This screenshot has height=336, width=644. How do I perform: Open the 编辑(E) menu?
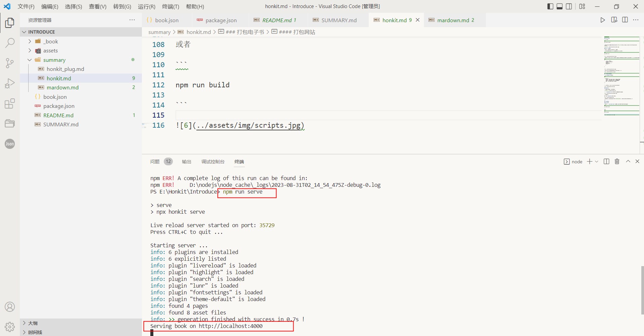tap(50, 6)
